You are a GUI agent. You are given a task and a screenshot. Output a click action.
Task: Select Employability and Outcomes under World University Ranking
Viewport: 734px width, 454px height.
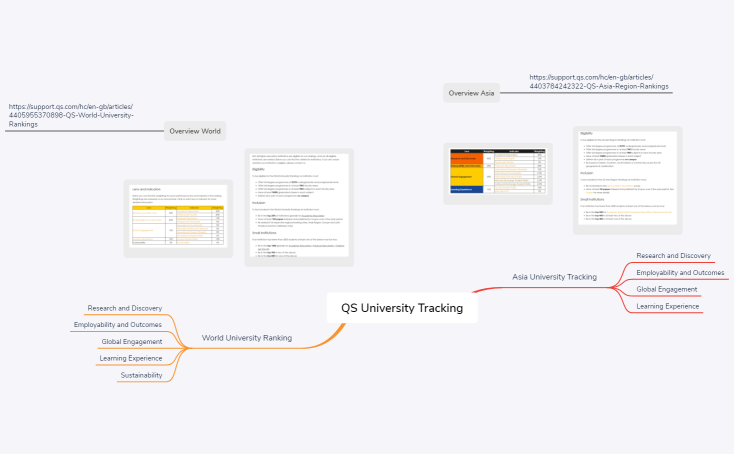(117, 325)
